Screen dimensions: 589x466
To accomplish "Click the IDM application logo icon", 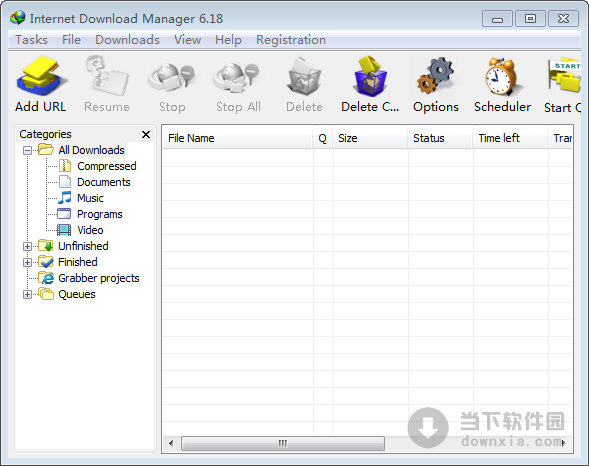I will pos(17,18).
